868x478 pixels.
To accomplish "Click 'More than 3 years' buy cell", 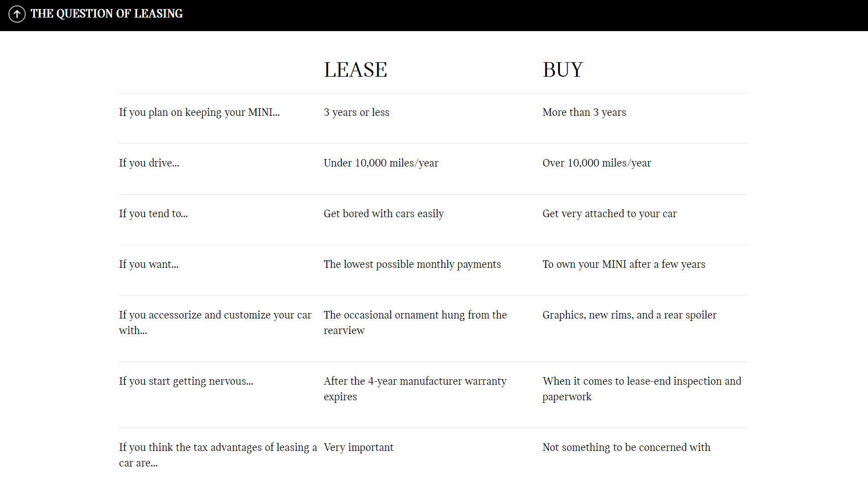I will pyautogui.click(x=584, y=112).
